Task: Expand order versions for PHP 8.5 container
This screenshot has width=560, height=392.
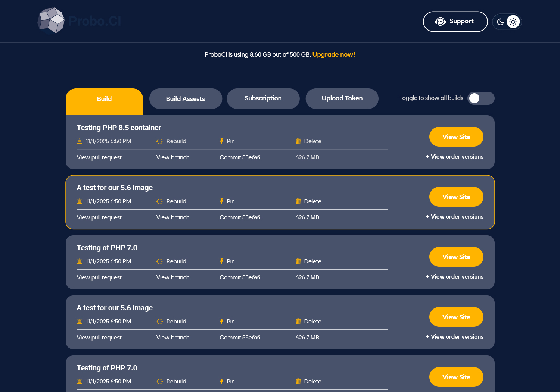Action: pyautogui.click(x=455, y=157)
